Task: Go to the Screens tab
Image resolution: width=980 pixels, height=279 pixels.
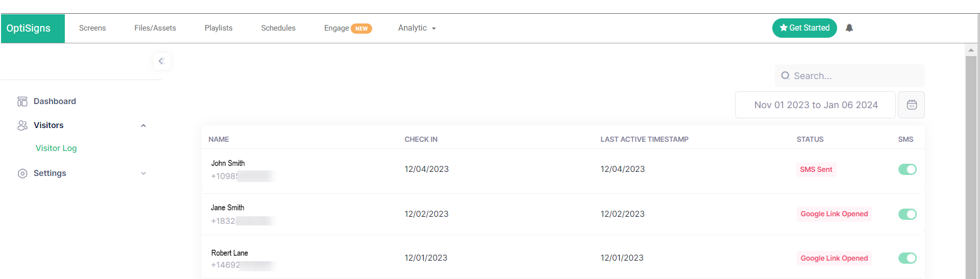Action: 92,28
